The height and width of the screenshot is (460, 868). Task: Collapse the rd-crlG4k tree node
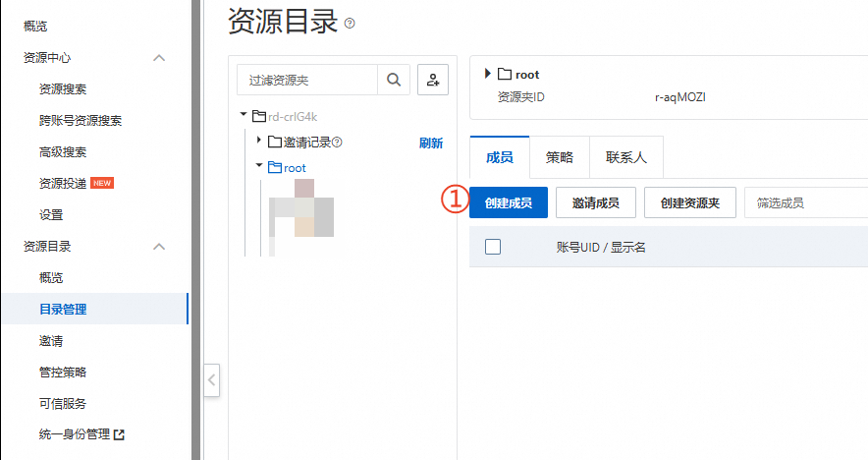point(244,114)
